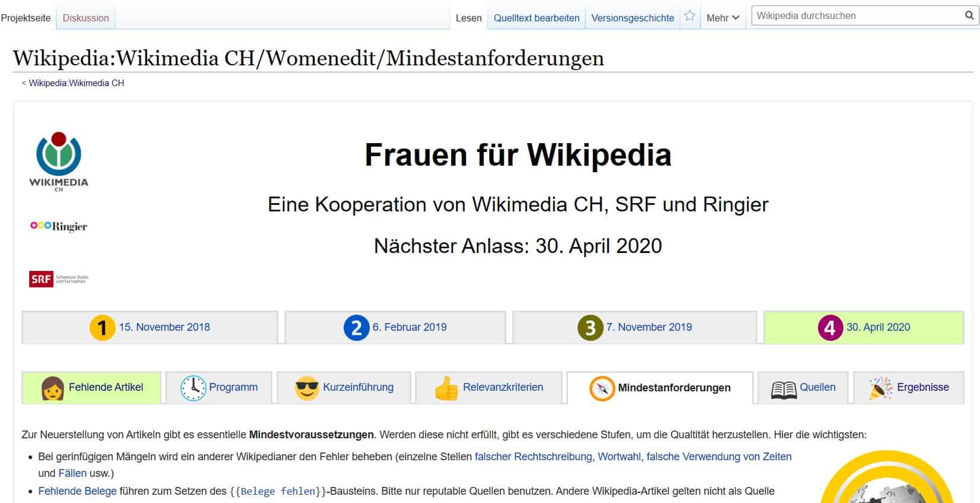Click the page title Wikipedia:Wikimedia CH/Womenedit/Mindestanforderungen
This screenshot has height=503, width=980.
(309, 58)
